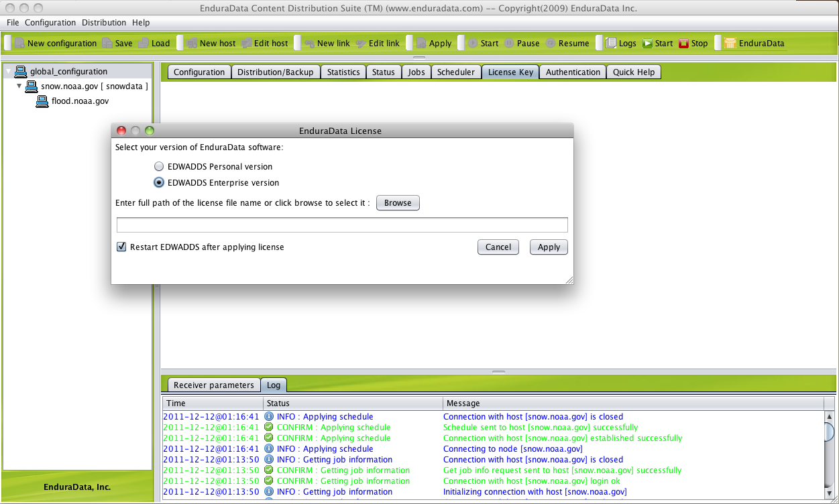Screen dimensions: 839x504
Task: Click the Apply toolbar icon
Action: pyautogui.click(x=421, y=43)
